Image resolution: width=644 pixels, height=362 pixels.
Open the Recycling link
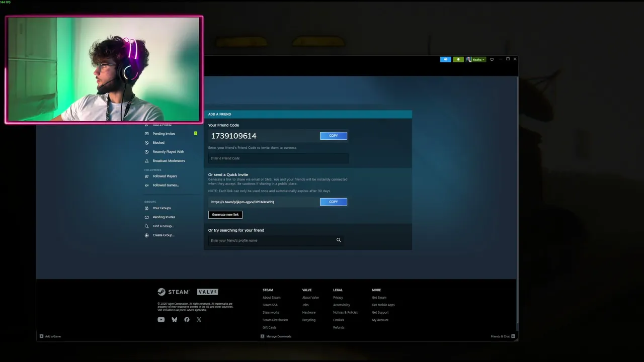pyautogui.click(x=309, y=320)
